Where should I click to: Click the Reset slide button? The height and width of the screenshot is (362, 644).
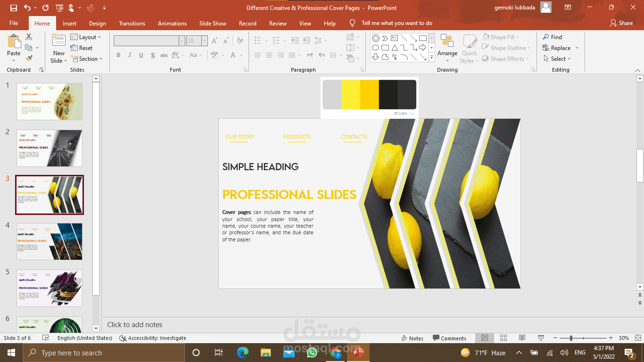pos(82,48)
